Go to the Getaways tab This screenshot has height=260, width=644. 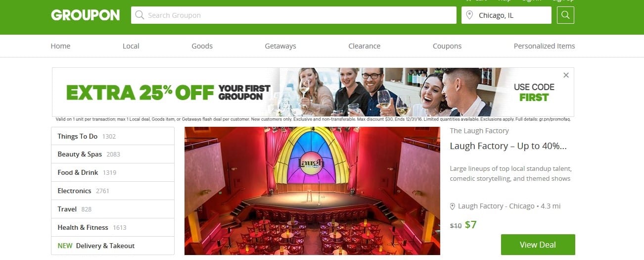280,46
